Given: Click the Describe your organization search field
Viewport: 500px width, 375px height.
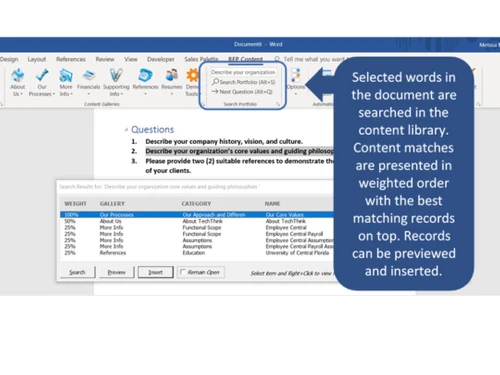Looking at the screenshot, I should (243, 72).
